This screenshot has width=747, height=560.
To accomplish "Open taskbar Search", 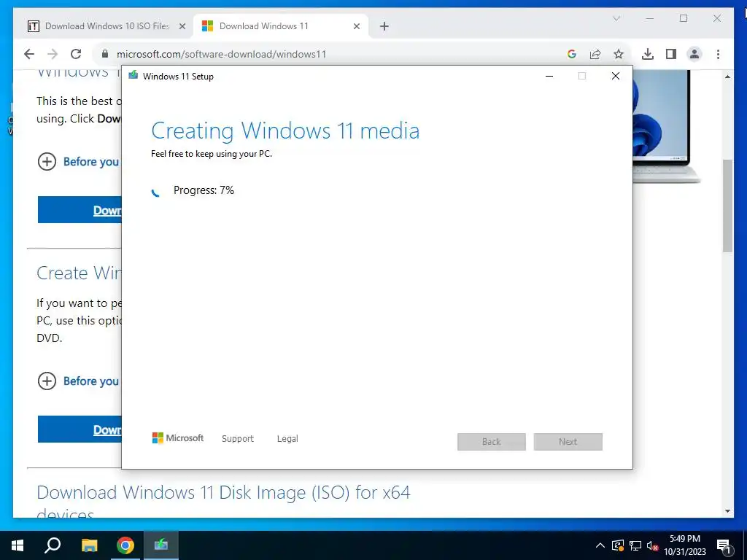I will 53,545.
